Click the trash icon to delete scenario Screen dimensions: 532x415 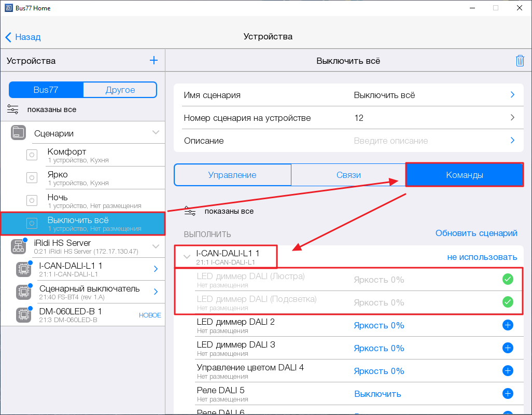[520, 61]
